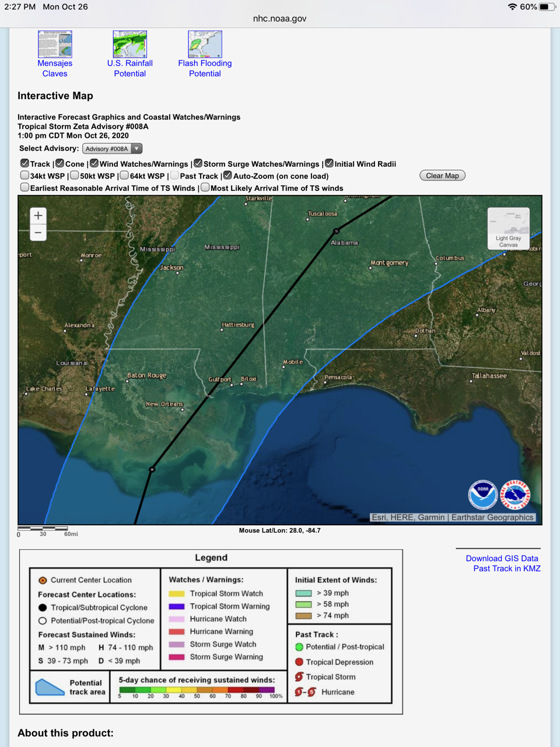560x747 pixels.
Task: Open the Select Advisory dropdown
Action: click(x=113, y=149)
